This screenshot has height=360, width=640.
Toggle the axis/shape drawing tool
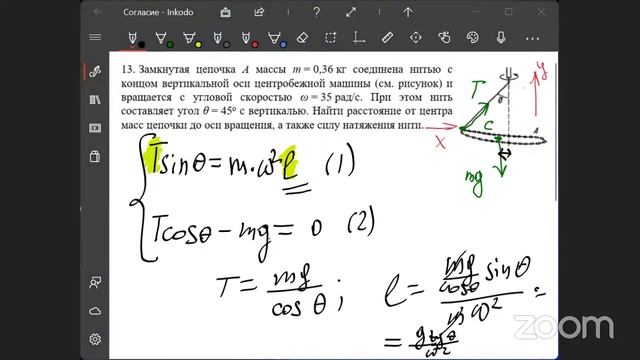pyautogui.click(x=359, y=38)
